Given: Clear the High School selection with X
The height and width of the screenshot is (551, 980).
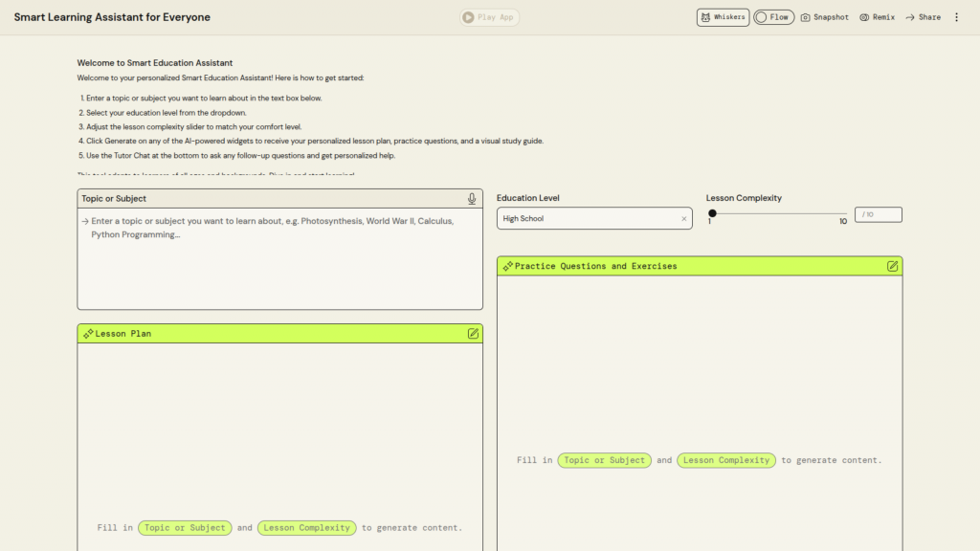Looking at the screenshot, I should [x=683, y=219].
